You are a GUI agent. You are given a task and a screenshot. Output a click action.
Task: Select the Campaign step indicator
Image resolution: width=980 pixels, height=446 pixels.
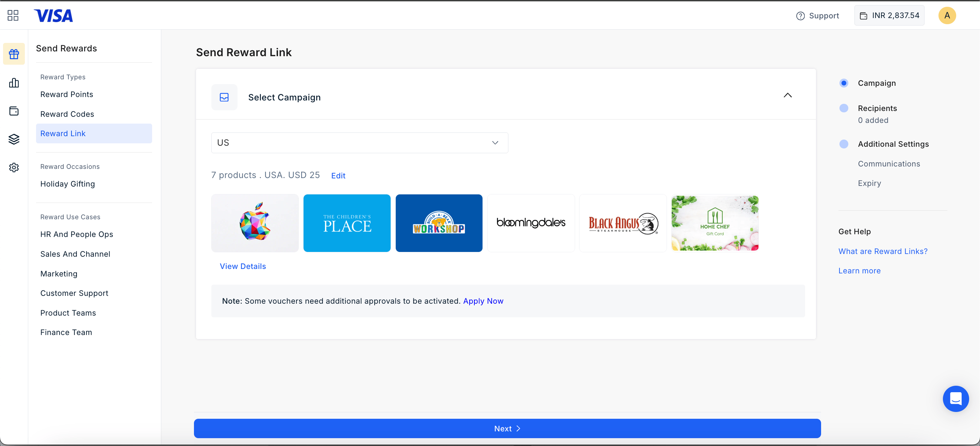coord(844,83)
